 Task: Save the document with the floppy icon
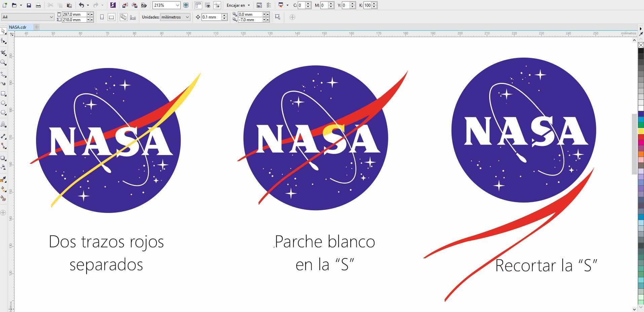(x=29, y=5)
